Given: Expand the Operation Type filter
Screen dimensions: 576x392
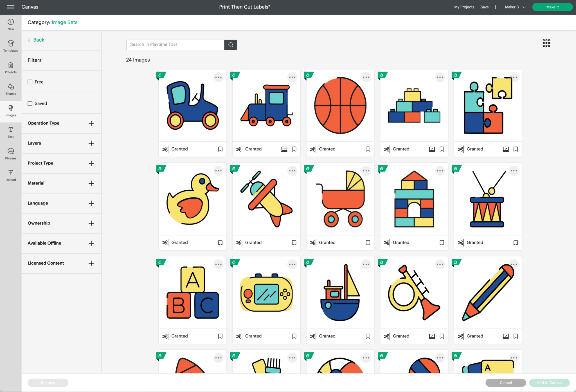Looking at the screenshot, I should coord(91,123).
